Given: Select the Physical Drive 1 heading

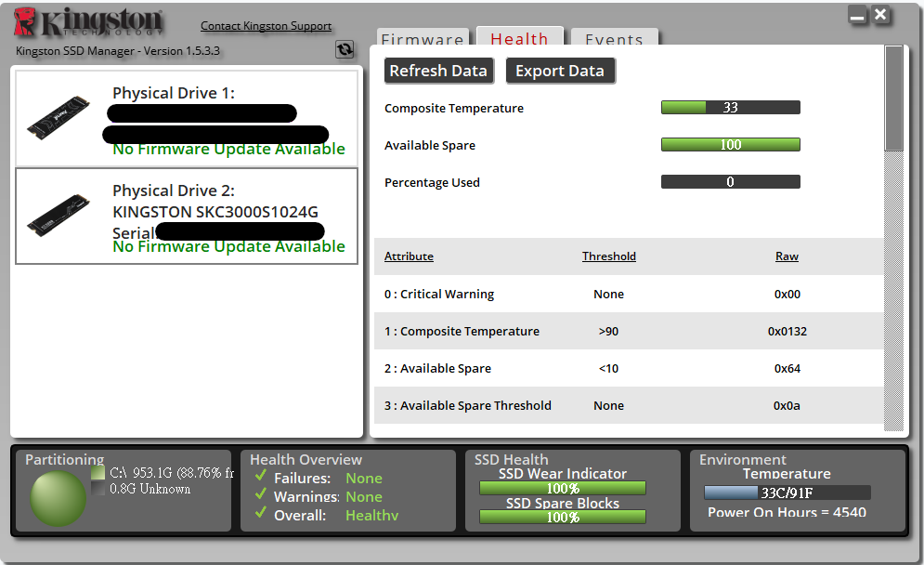Looking at the screenshot, I should click(x=174, y=93).
